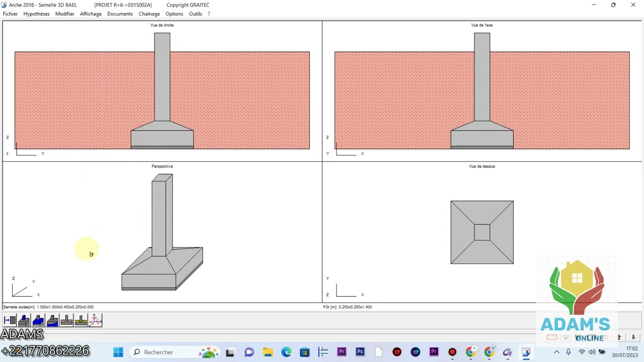Open the clock and date 17:02 panel

click(625, 352)
